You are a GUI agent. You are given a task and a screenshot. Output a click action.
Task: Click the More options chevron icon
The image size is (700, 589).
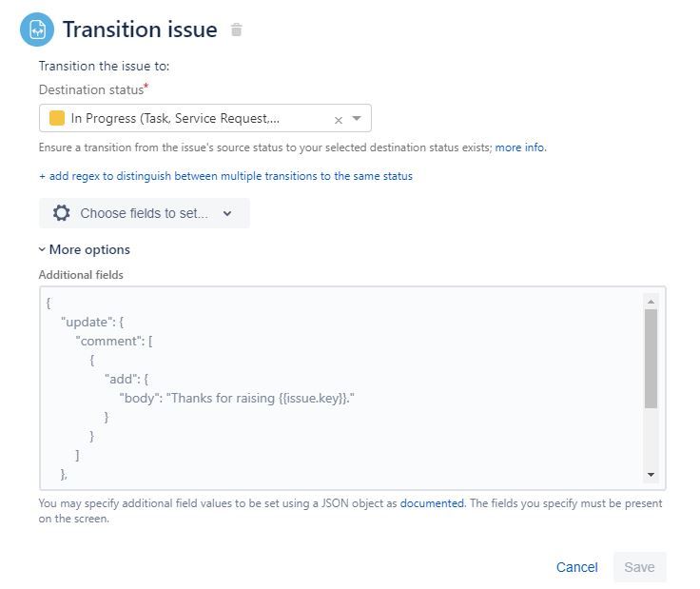(x=42, y=249)
